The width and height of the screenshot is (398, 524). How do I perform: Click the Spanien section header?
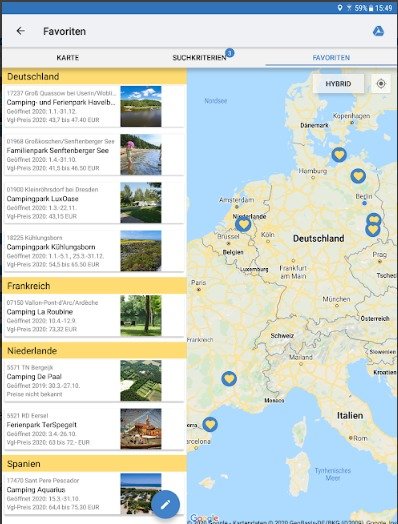coord(94,464)
